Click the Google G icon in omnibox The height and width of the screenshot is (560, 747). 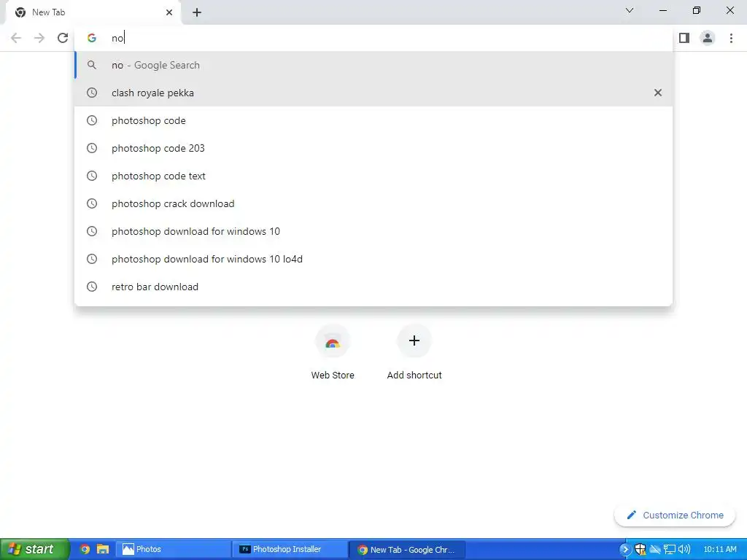tap(92, 38)
